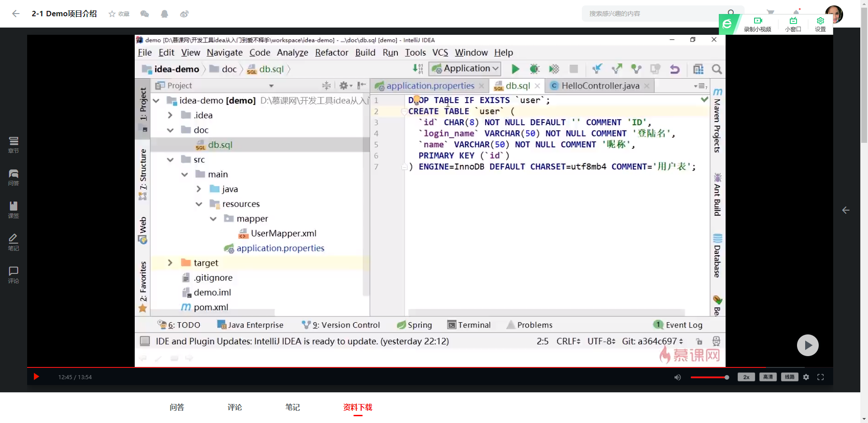Open the Event Log button
This screenshot has width=868, height=423.
(x=678, y=325)
